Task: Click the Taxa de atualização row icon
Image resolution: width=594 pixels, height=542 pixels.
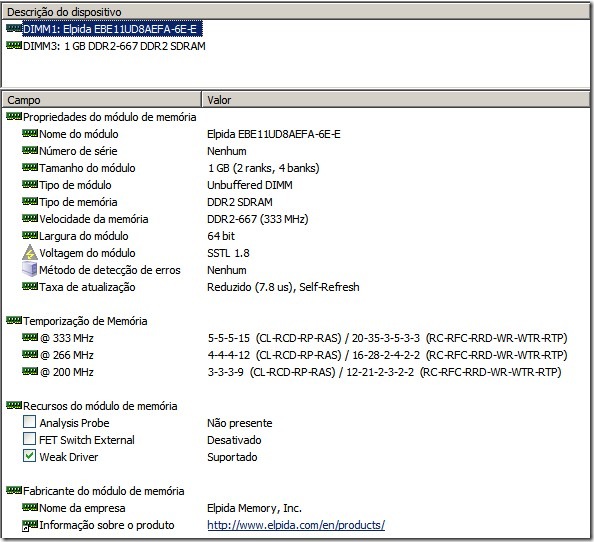Action: coord(30,286)
